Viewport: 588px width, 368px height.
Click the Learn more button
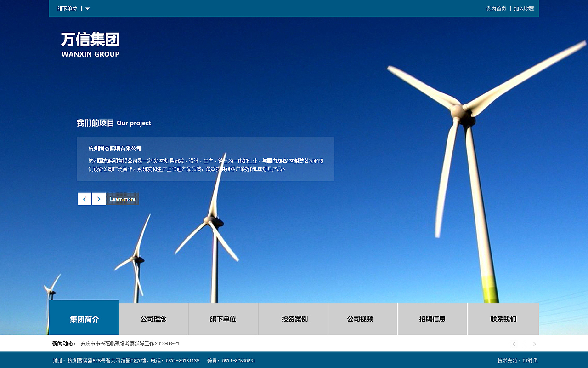click(x=123, y=199)
